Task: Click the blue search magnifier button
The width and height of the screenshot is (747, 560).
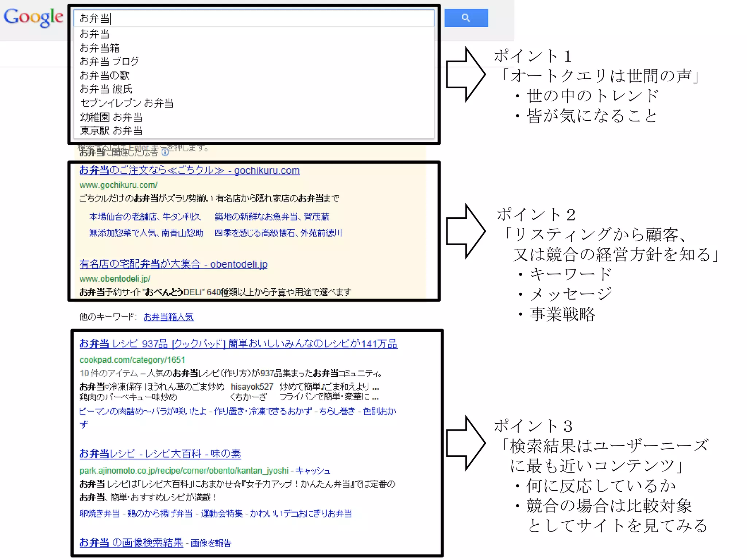Action: click(x=466, y=18)
